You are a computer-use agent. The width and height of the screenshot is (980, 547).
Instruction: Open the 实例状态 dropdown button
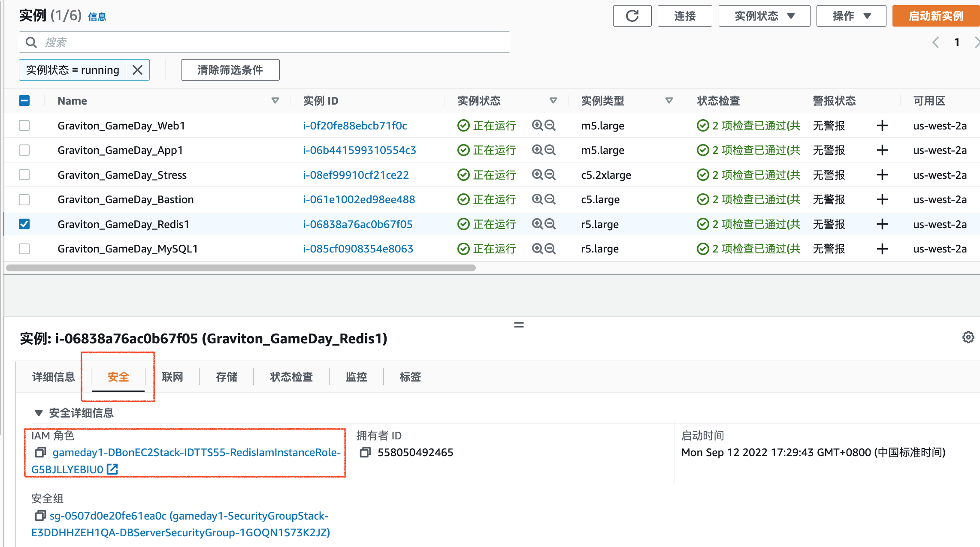coord(764,16)
